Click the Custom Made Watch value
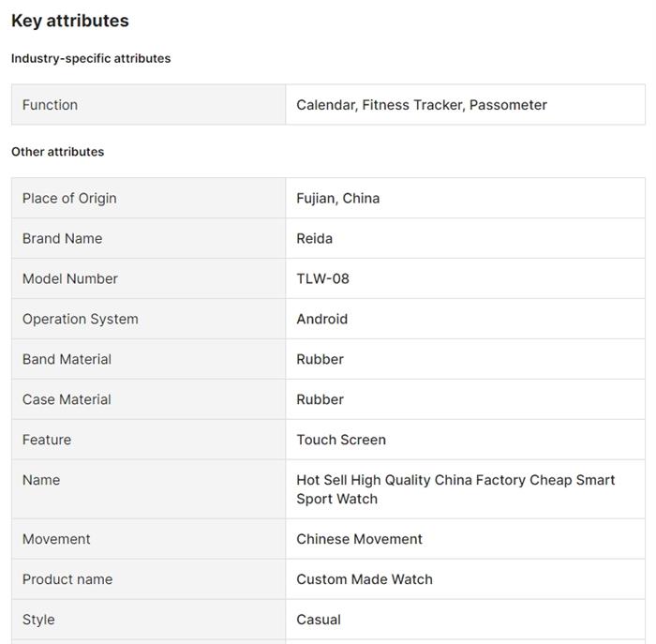 point(365,579)
